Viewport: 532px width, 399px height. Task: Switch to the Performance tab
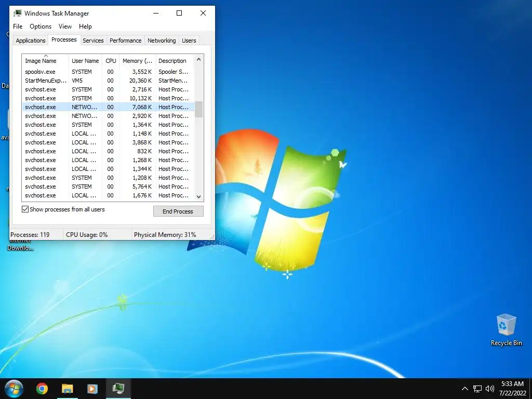click(125, 41)
